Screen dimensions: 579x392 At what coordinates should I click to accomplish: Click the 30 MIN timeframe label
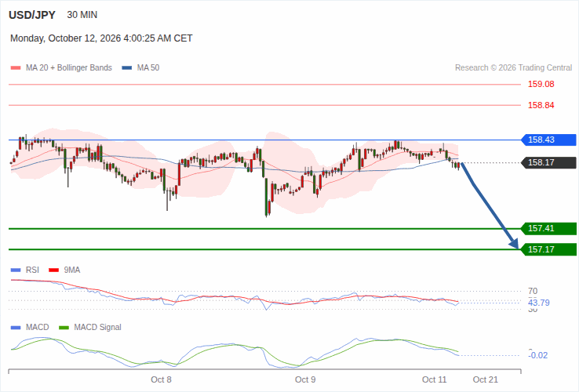click(x=82, y=15)
